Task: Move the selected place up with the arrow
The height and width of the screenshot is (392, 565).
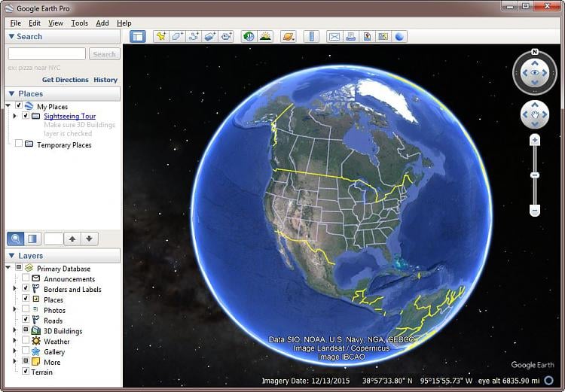Action: pyautogui.click(x=72, y=239)
